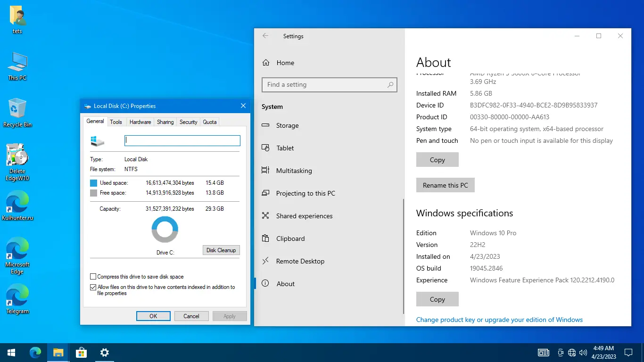The image size is (644, 362).
Task: Open the Security tab
Action: pos(189,122)
